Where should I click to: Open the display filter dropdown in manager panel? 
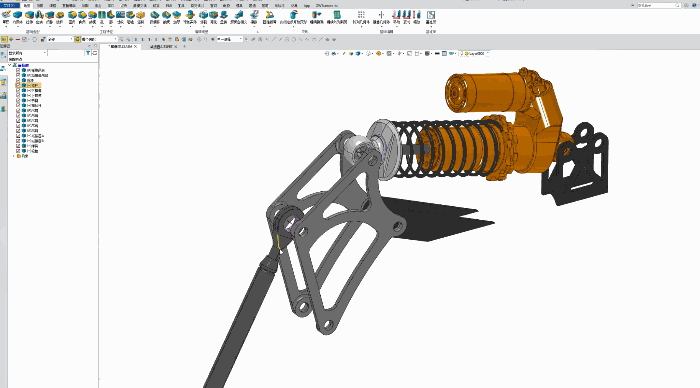pyautogui.click(x=27, y=53)
